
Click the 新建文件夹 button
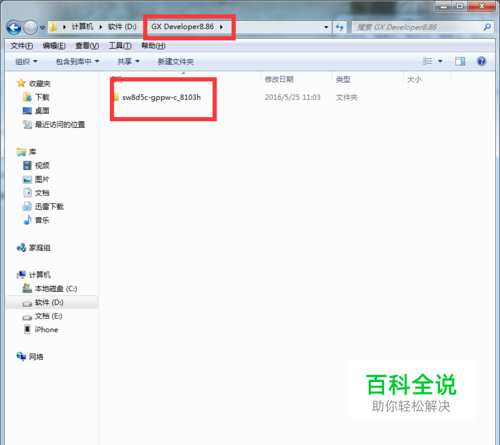click(176, 62)
